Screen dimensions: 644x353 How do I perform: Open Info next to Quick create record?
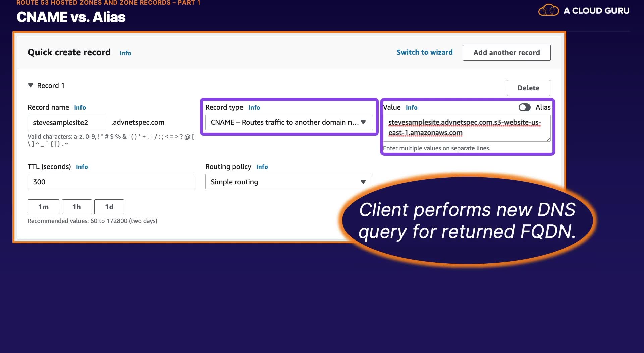(x=125, y=53)
